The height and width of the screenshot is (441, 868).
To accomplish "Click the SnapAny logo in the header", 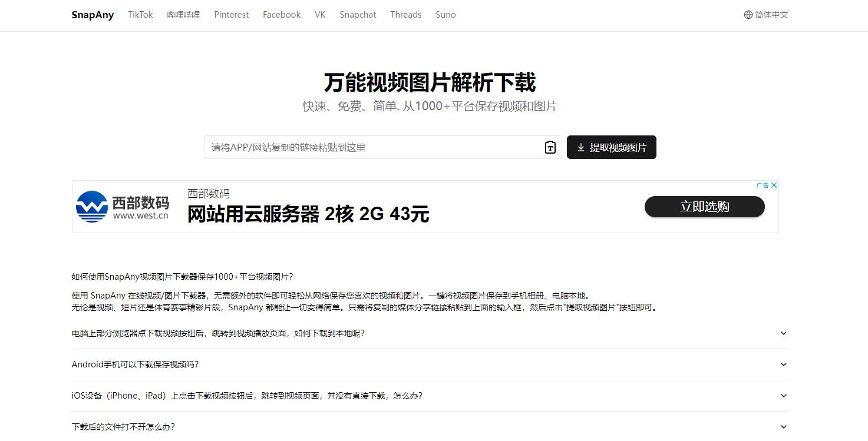I will [x=92, y=15].
